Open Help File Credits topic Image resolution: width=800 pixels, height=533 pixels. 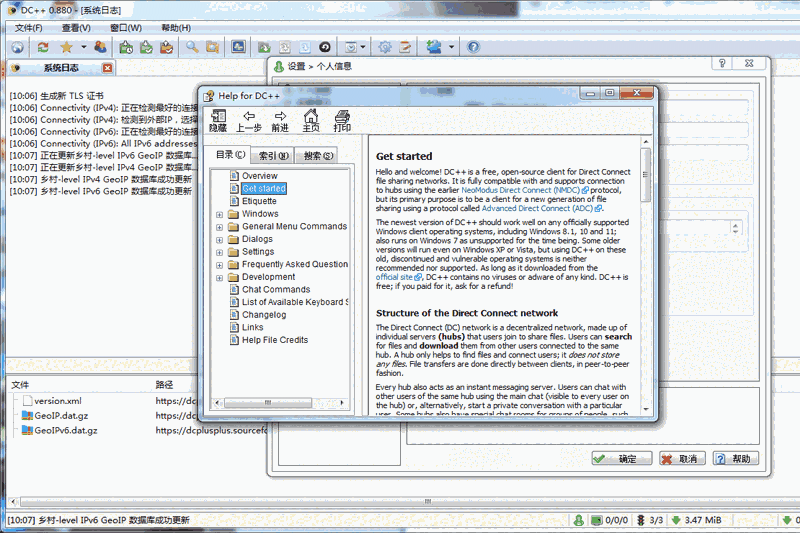[275, 340]
